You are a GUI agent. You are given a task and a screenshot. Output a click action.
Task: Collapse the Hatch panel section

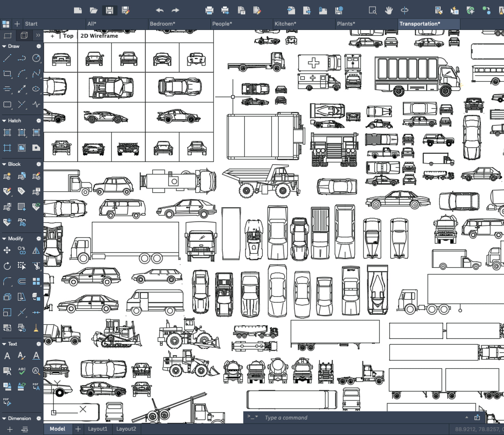(4, 121)
